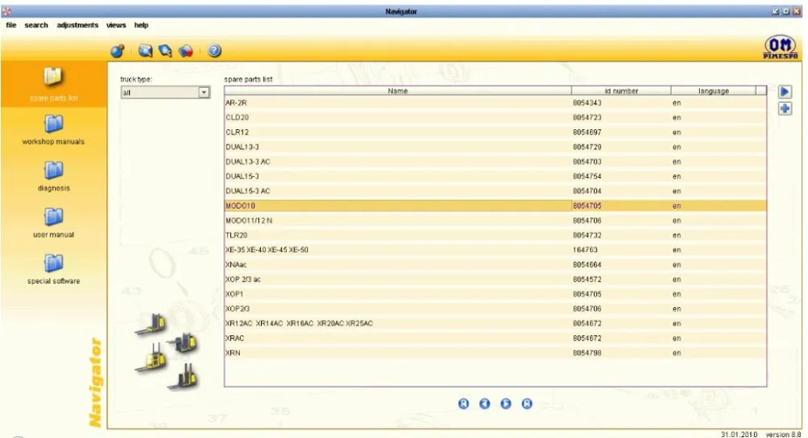Go to the next page arrow
This screenshot has width=808, height=438.
tap(506, 403)
